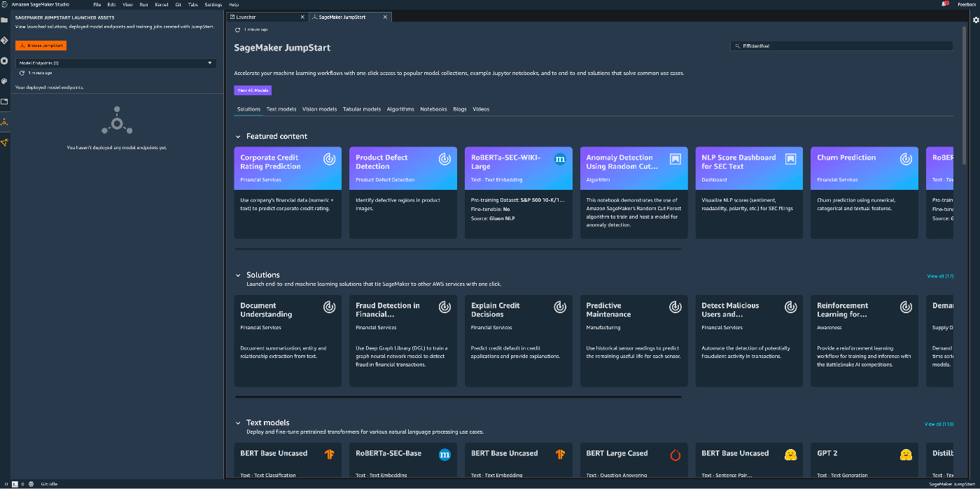Click Solutions row horizontal scrollbar
980x489 pixels.
458,397
